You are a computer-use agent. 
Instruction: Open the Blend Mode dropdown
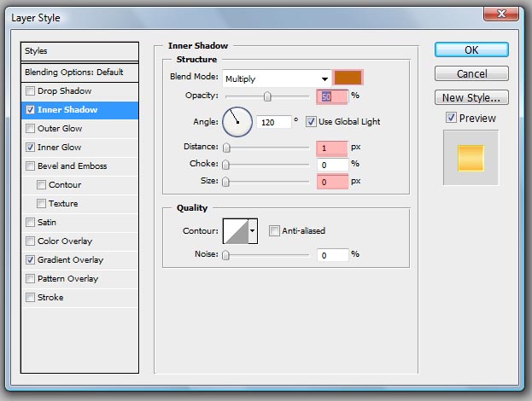(x=277, y=78)
